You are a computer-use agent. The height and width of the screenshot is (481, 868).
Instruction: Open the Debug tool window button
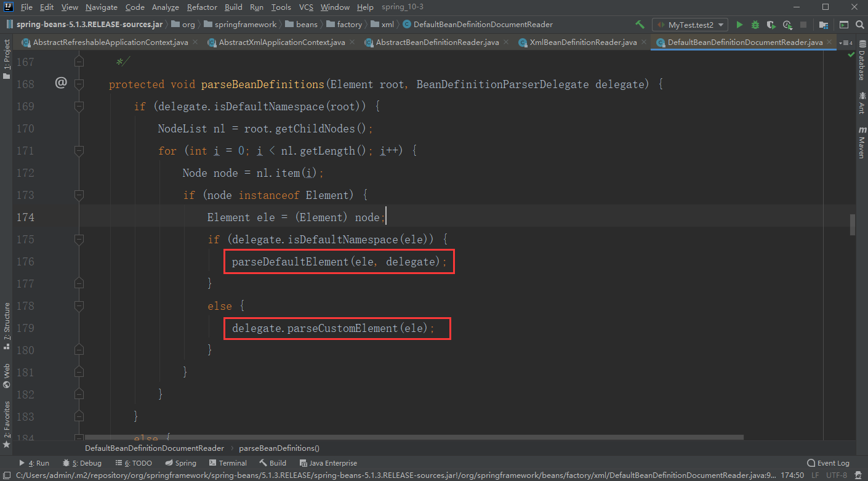pos(82,463)
